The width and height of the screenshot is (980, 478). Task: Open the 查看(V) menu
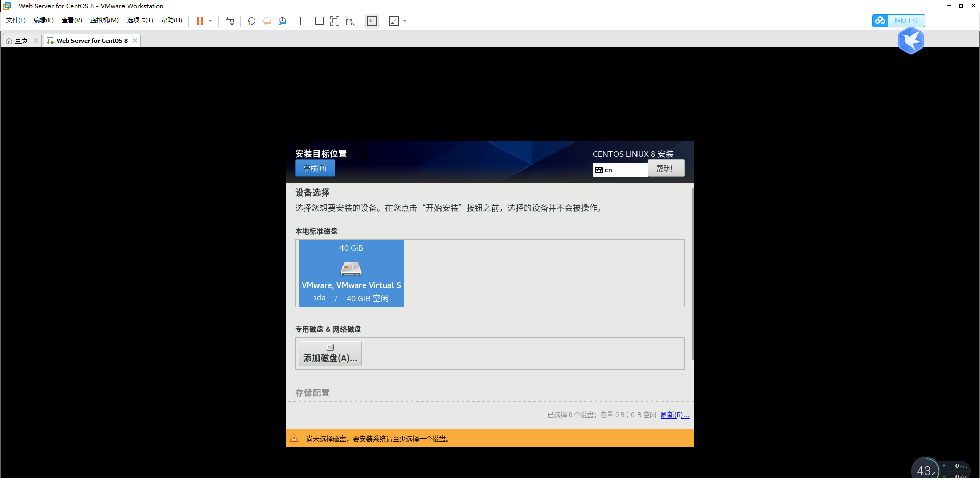click(71, 20)
